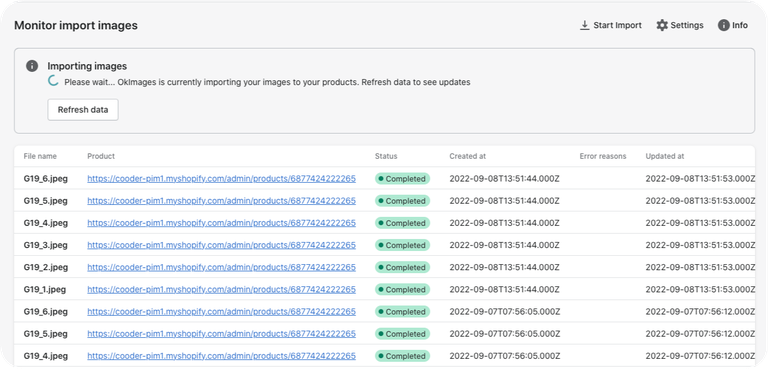Click Created at value in G19_3.jpeg row

click(504, 245)
